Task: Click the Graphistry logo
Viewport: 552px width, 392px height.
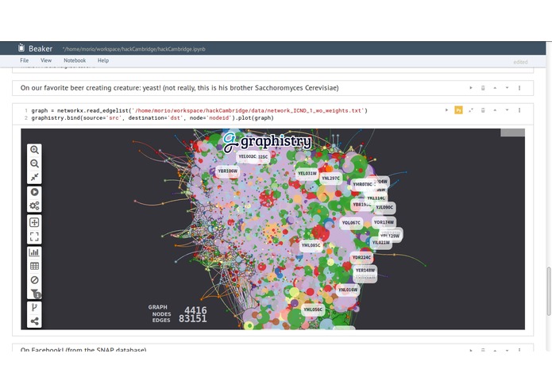Action: [x=268, y=141]
